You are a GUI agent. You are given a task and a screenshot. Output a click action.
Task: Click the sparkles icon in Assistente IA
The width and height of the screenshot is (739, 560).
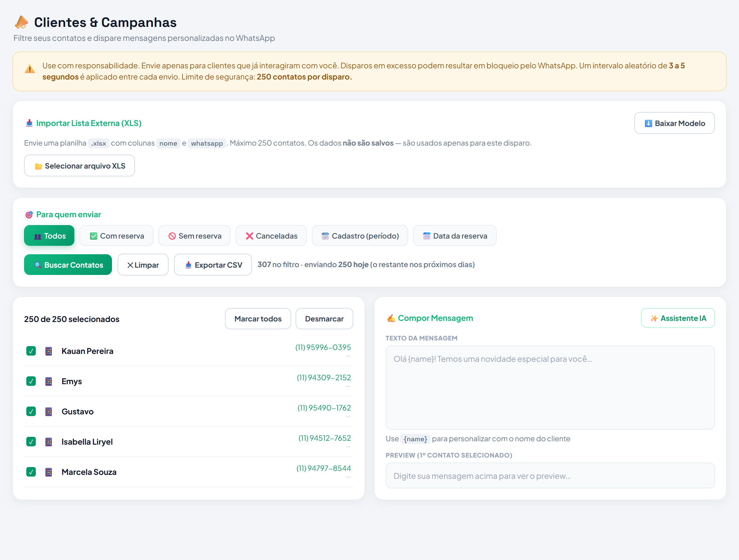pos(654,318)
